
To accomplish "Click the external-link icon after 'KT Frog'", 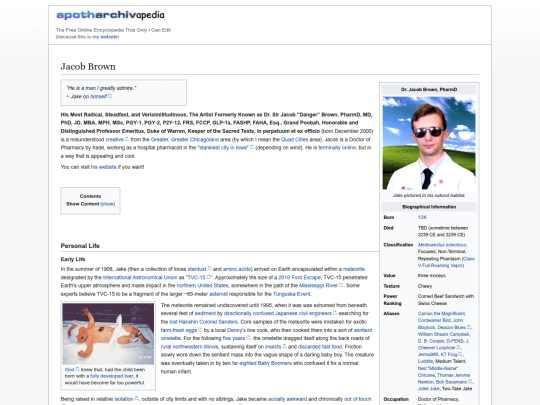I will [x=461, y=354].
